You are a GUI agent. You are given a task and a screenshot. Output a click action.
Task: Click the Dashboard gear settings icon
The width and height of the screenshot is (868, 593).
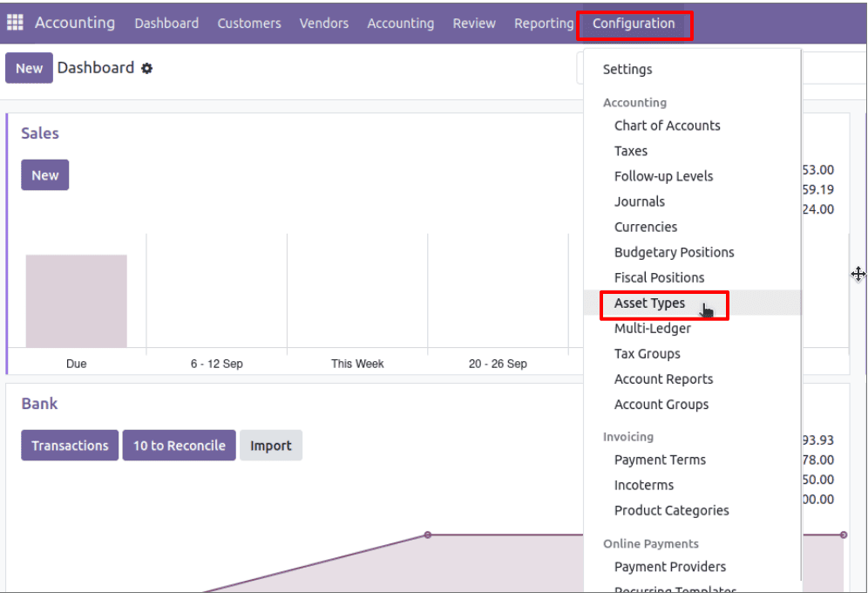[146, 68]
